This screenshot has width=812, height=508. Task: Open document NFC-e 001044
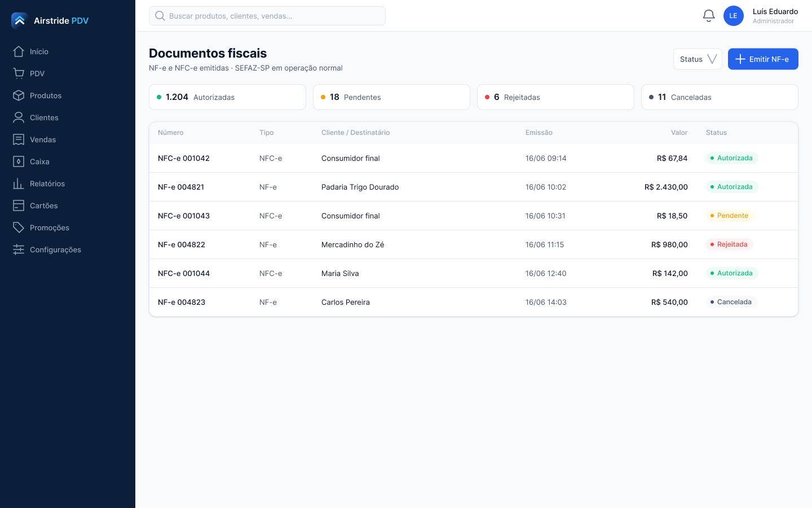point(184,273)
